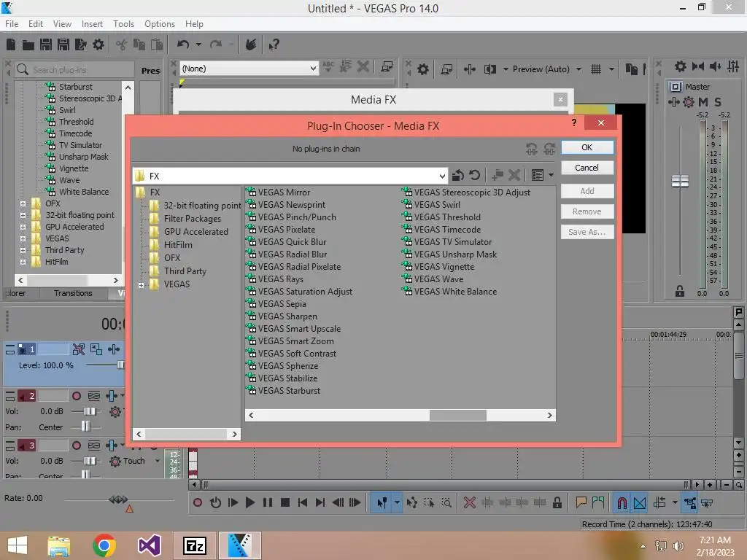Arm track 2 for record
This screenshot has width=747, height=560.
(76, 396)
